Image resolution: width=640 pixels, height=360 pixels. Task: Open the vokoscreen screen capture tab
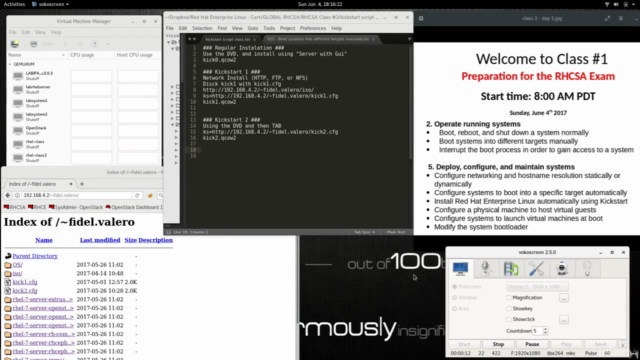(460, 269)
